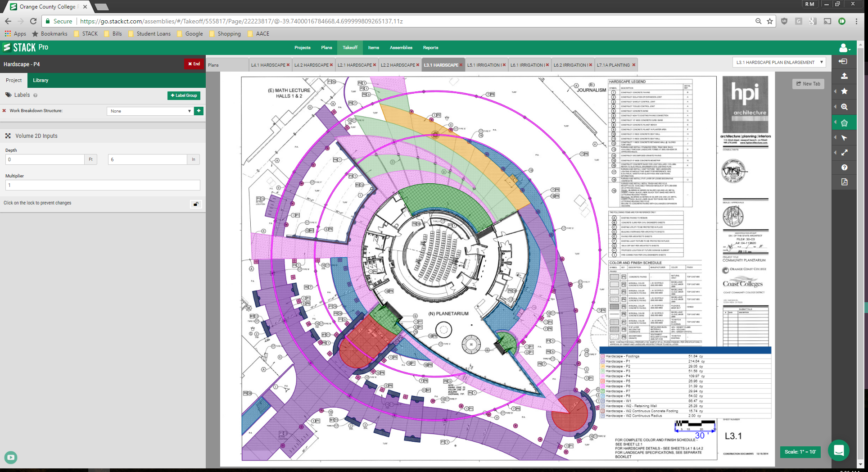
Task: Close the L4.1 HARDSCAPE tab
Action: pyautogui.click(x=288, y=65)
